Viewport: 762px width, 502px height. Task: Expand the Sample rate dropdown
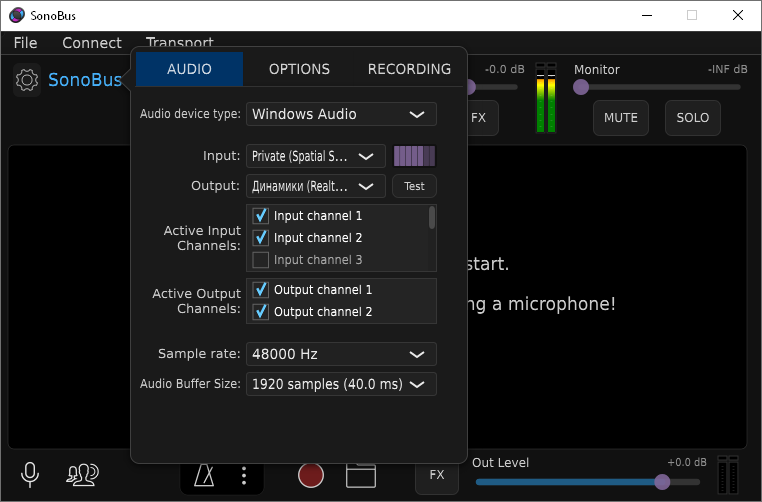[341, 354]
